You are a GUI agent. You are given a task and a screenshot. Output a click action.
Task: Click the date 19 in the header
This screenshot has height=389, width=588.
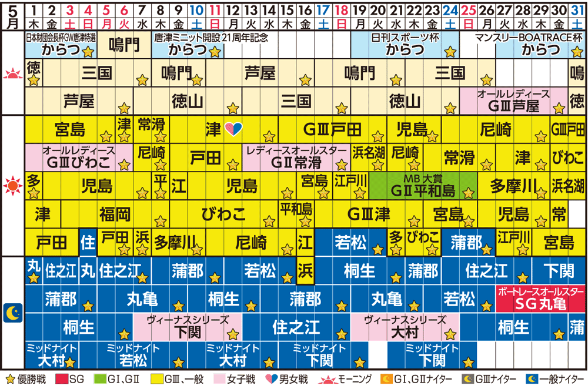(360, 11)
